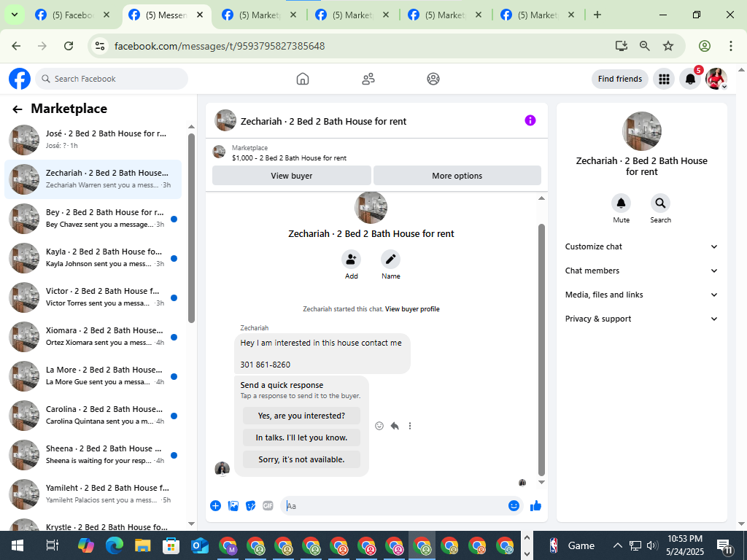Open La More Gue conversation
The image size is (747, 560).
point(93,376)
